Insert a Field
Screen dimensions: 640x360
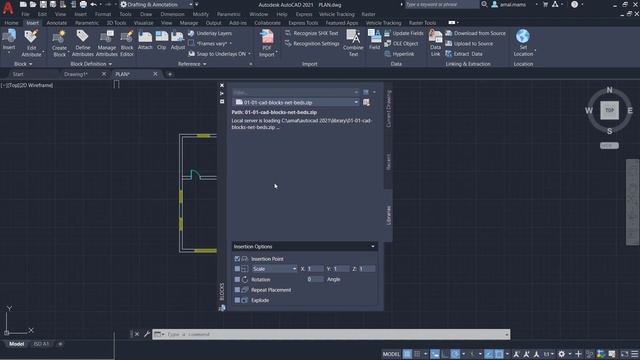tap(374, 40)
